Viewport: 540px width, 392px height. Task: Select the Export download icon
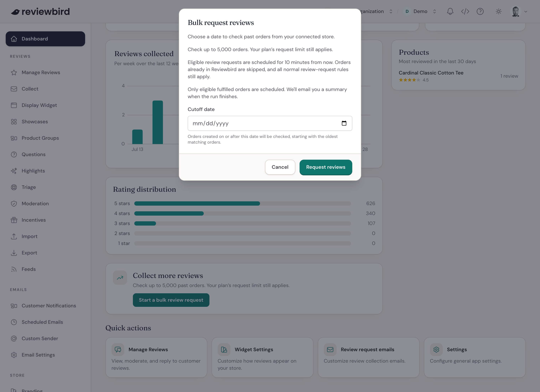(14, 253)
